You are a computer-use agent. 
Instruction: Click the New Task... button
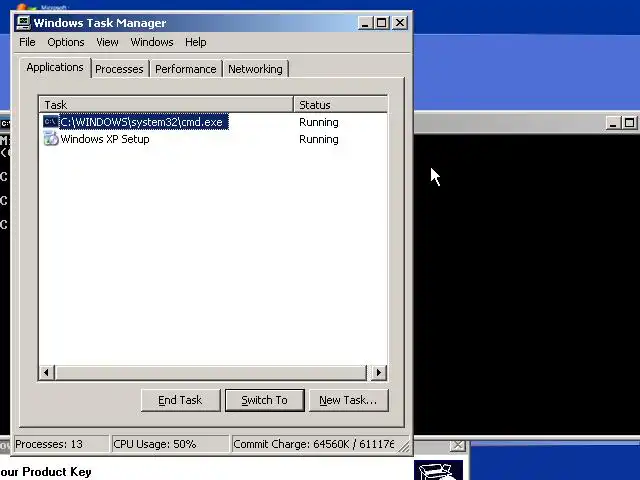tap(348, 400)
